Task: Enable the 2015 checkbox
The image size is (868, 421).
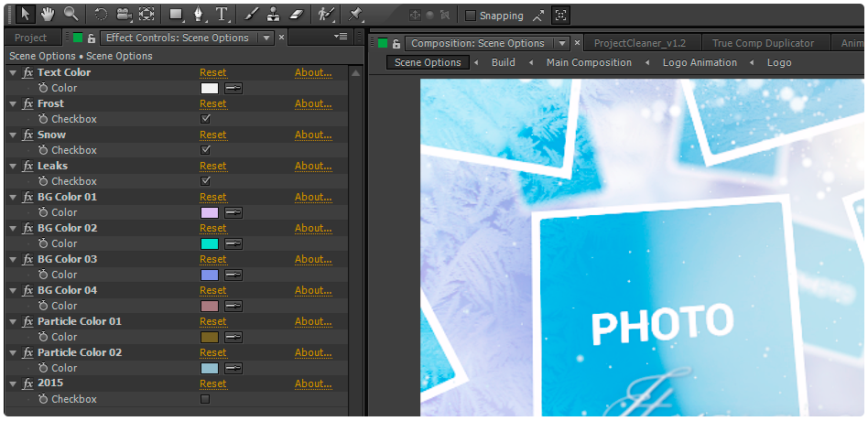Action: click(x=205, y=399)
